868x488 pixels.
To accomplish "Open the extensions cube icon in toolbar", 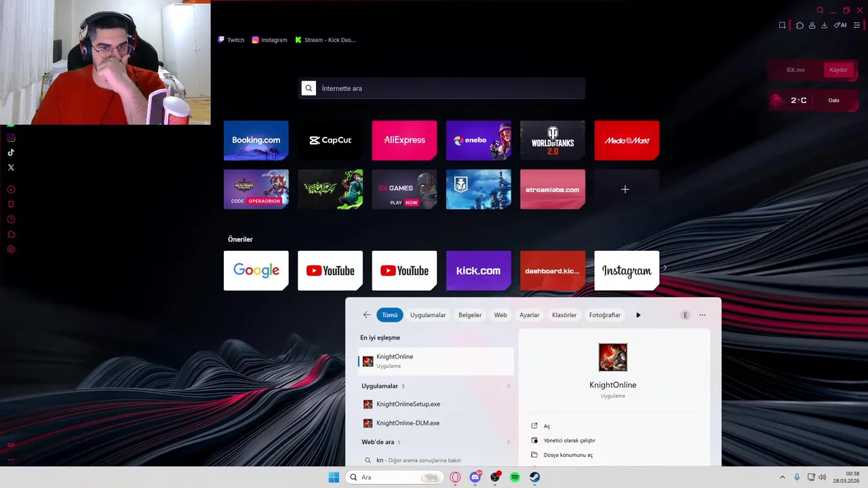I will click(x=800, y=25).
